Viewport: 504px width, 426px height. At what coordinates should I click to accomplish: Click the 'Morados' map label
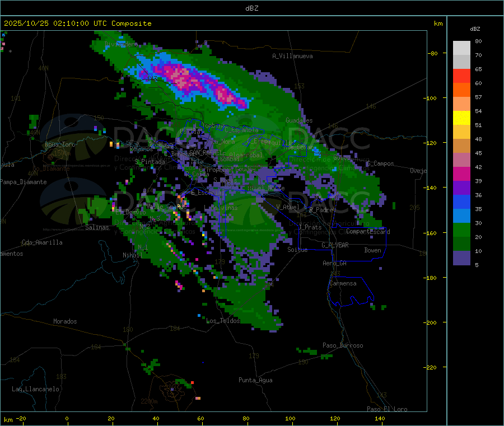pyautogui.click(x=65, y=321)
